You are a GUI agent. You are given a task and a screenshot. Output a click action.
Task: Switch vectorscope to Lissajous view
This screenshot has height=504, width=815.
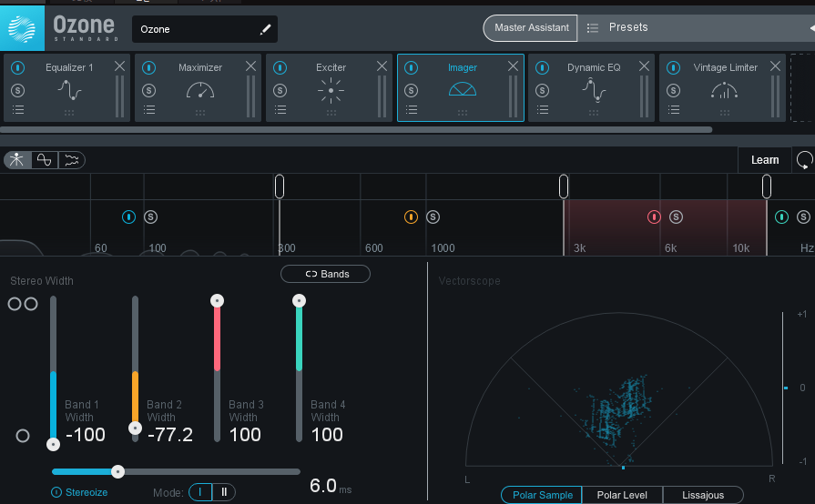702,495
